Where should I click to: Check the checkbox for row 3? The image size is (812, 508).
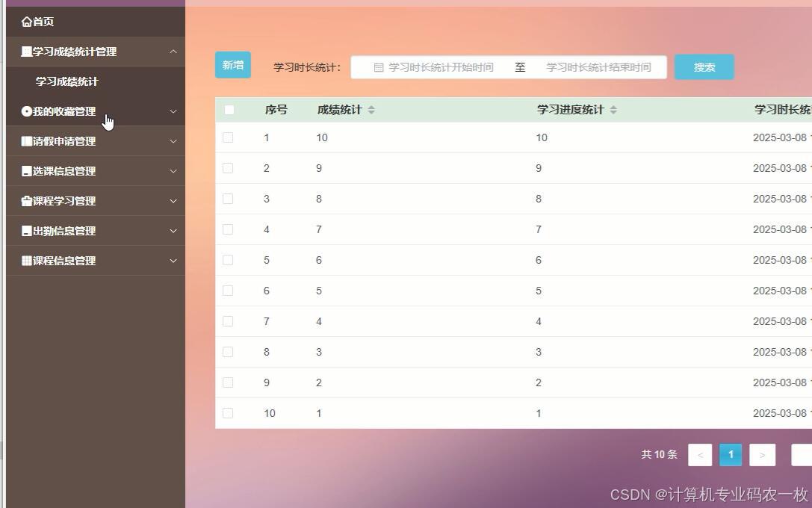click(228, 199)
